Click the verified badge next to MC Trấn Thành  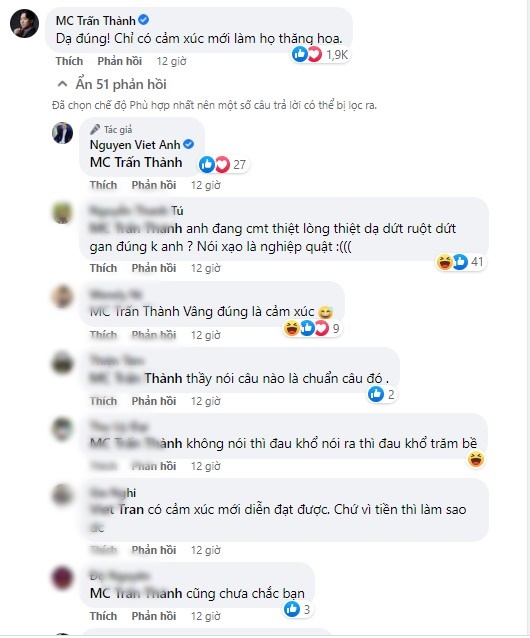pos(144,20)
